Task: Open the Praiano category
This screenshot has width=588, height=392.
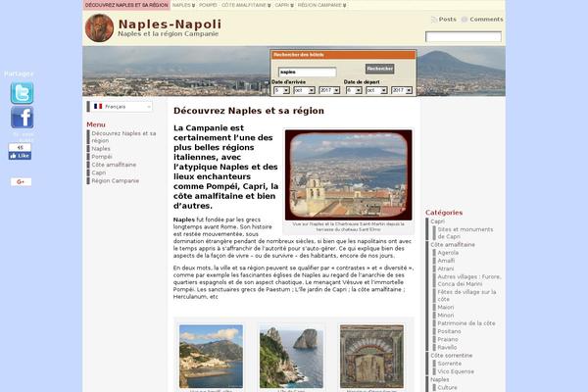Action: pyautogui.click(x=448, y=339)
